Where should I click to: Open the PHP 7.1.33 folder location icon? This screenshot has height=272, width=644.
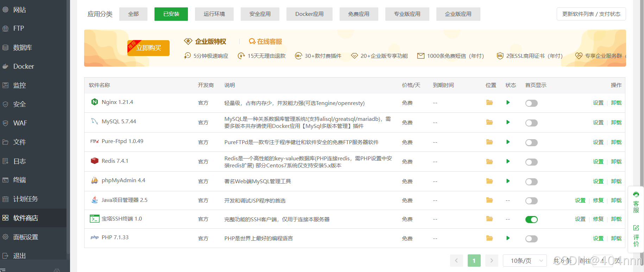[490, 238]
